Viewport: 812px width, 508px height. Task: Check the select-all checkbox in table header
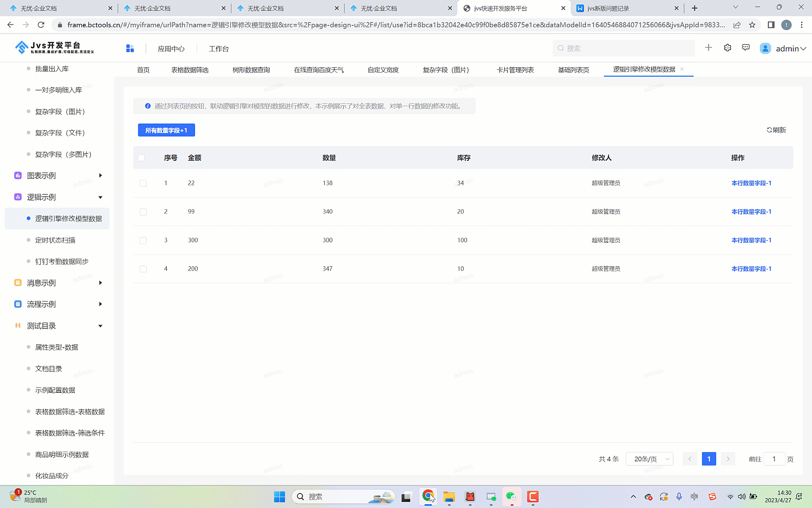pyautogui.click(x=141, y=158)
